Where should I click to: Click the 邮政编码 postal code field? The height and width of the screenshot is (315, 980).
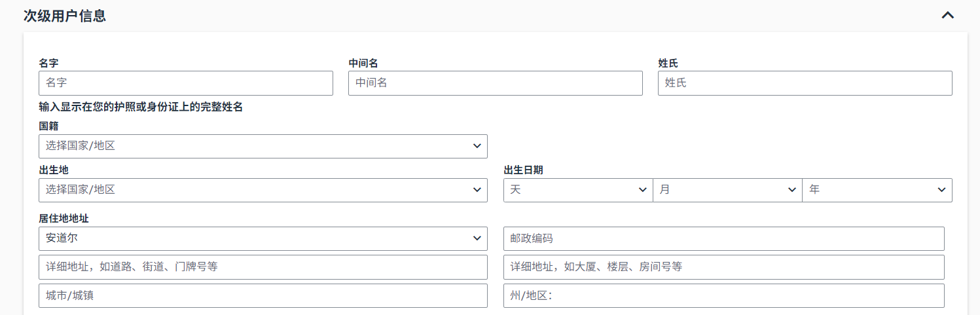pos(724,238)
